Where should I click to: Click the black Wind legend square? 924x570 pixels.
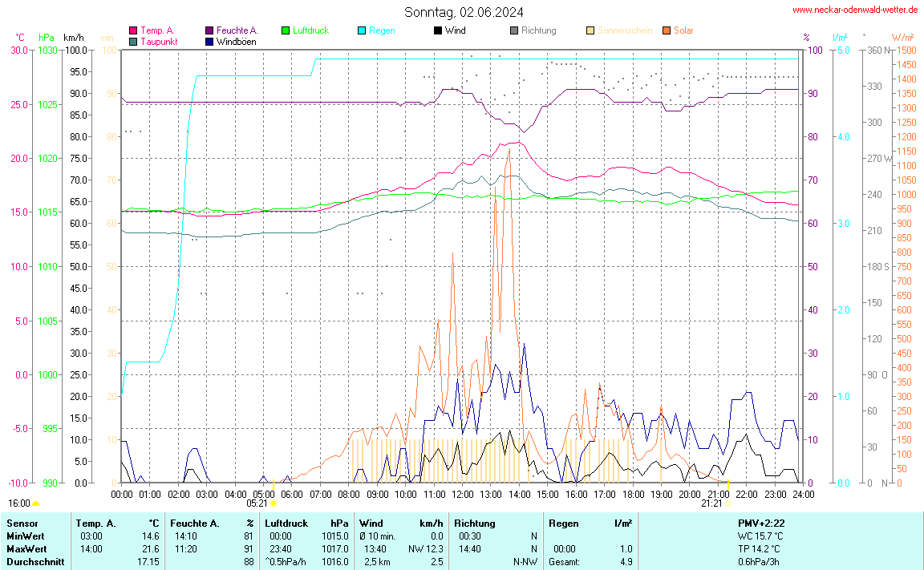click(x=438, y=30)
